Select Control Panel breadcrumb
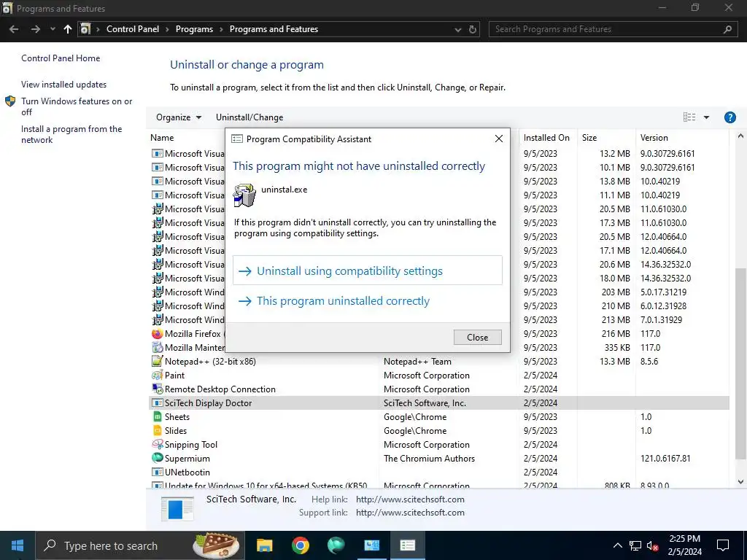 (x=133, y=29)
